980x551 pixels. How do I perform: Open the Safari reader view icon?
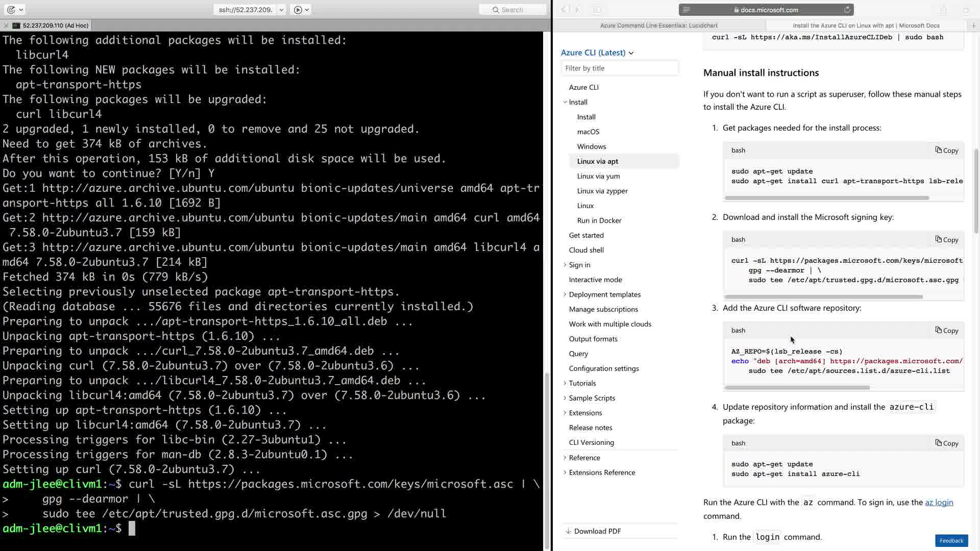coord(687,10)
